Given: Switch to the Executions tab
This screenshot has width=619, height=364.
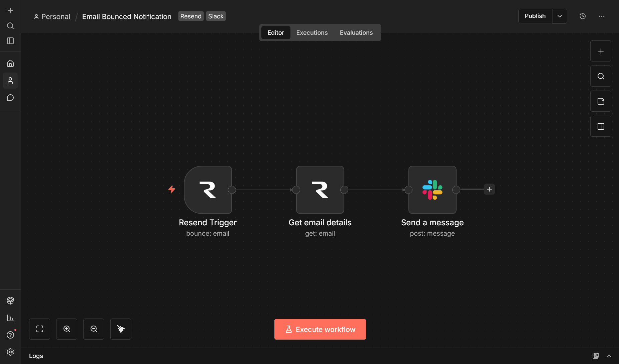Looking at the screenshot, I should tap(312, 32).
